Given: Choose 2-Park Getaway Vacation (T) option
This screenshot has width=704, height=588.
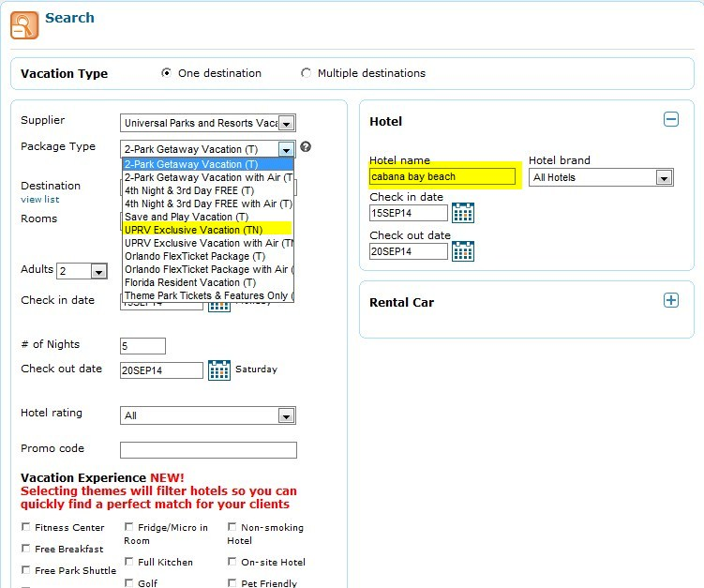Looking at the screenshot, I should click(x=208, y=164).
